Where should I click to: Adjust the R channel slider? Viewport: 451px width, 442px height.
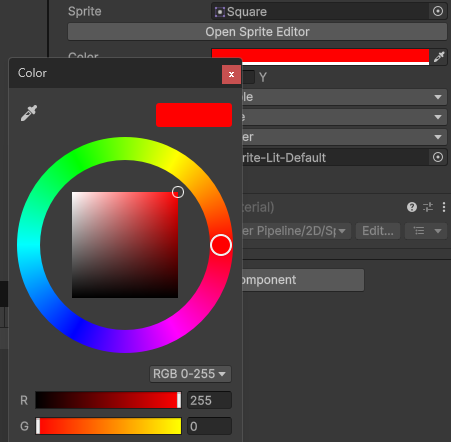[x=108, y=400]
